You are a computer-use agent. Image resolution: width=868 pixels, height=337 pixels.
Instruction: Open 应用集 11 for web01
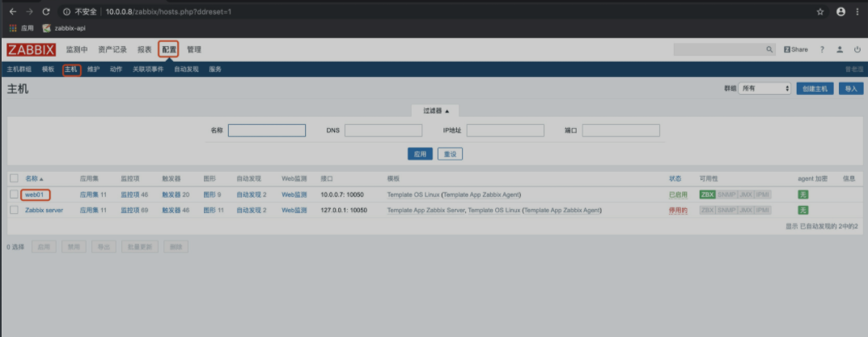pyautogui.click(x=93, y=194)
